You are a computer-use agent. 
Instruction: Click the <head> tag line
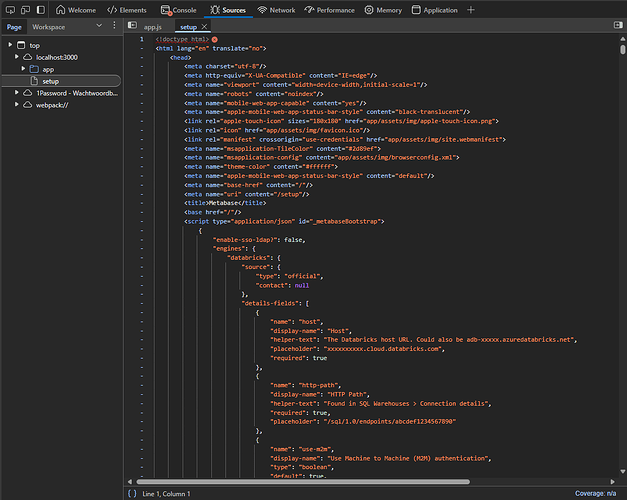(x=181, y=58)
